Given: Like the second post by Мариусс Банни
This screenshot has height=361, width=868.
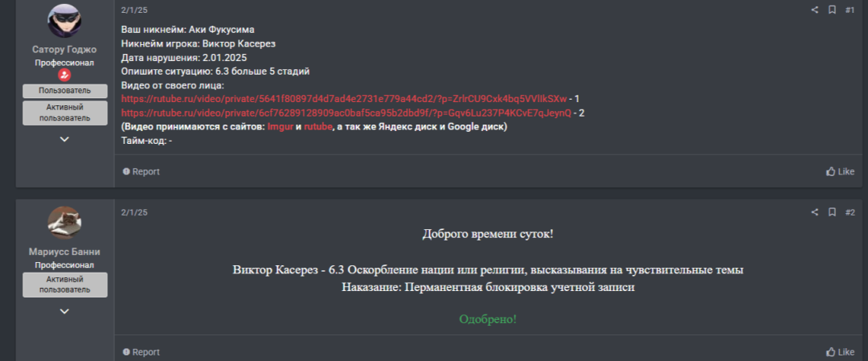Looking at the screenshot, I should coord(840,352).
